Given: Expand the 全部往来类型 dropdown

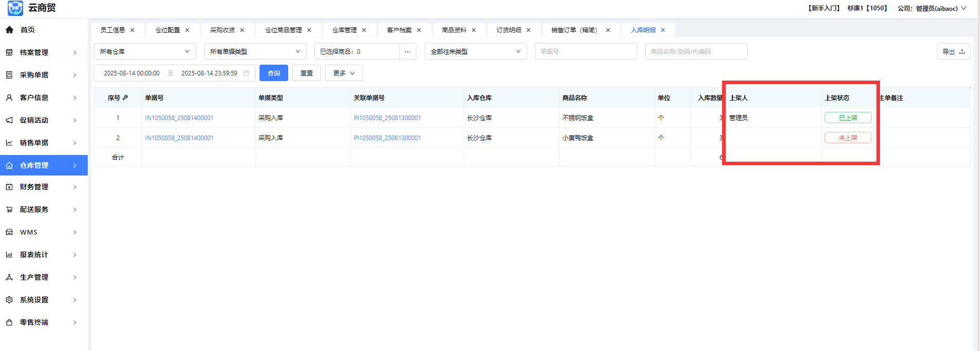Looking at the screenshot, I should coord(475,51).
